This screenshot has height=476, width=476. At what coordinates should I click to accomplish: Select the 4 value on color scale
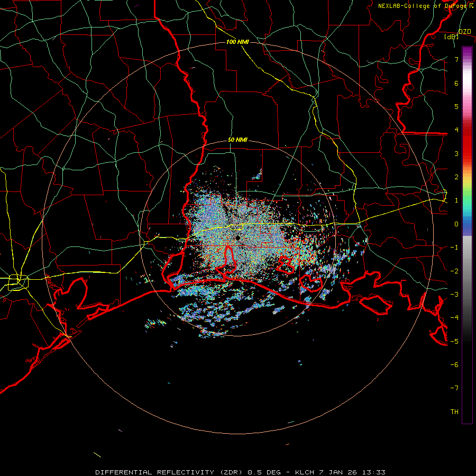click(456, 130)
